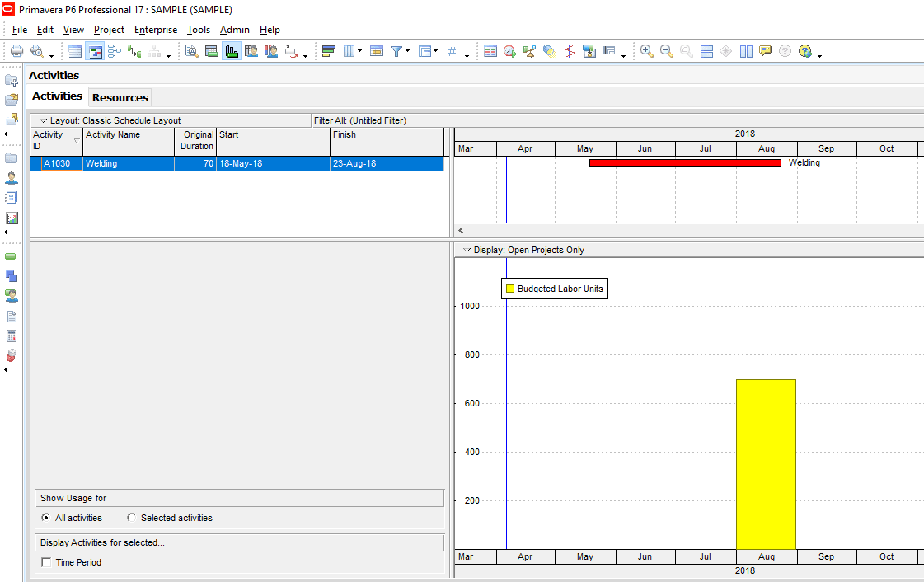This screenshot has height=582, width=924.
Task: Open the Edit menu
Action: (45, 30)
